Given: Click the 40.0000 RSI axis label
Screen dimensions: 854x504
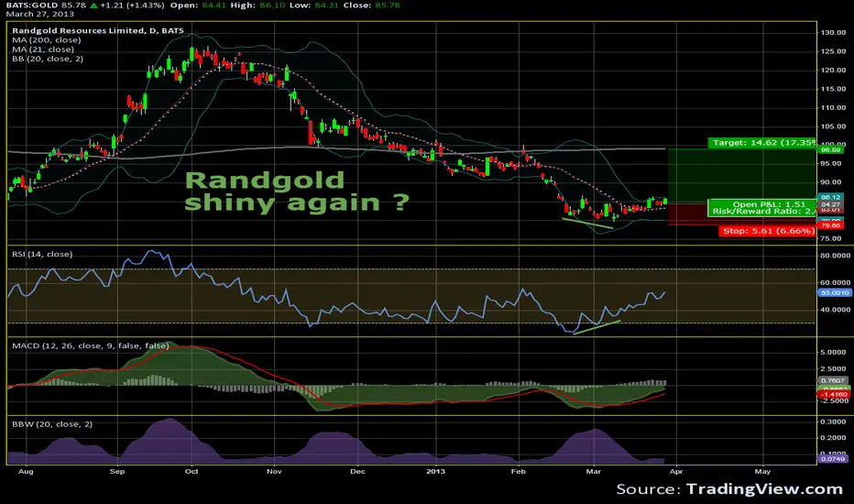Looking at the screenshot, I should pyautogui.click(x=835, y=310).
